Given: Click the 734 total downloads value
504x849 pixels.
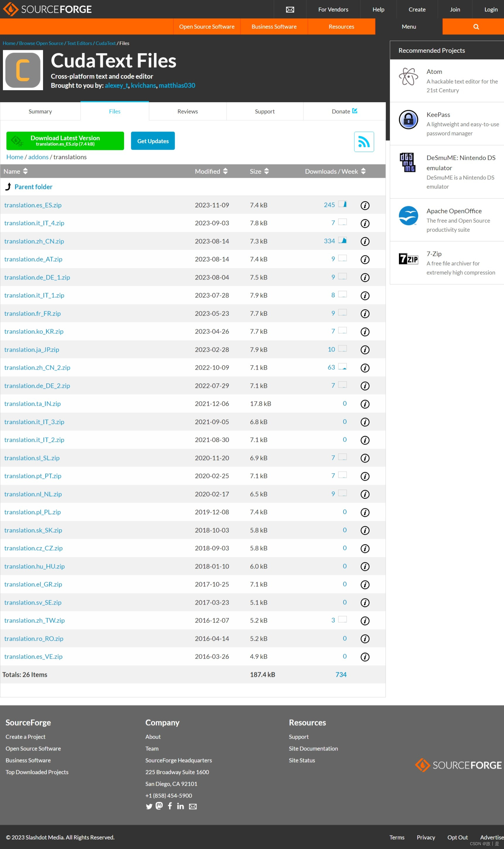Looking at the screenshot, I should 341,675.
